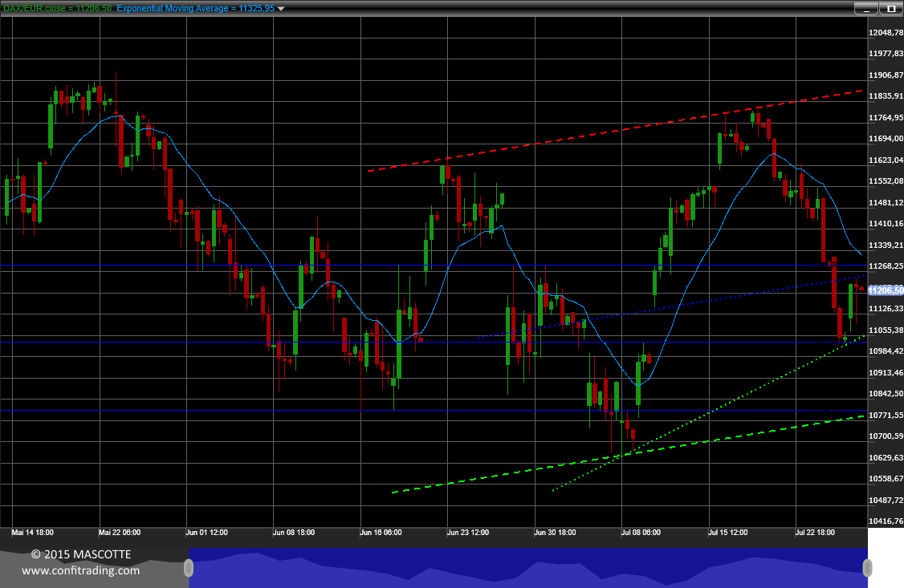
Task: Click the Mai 22 06:00 date label
Action: coord(120,533)
